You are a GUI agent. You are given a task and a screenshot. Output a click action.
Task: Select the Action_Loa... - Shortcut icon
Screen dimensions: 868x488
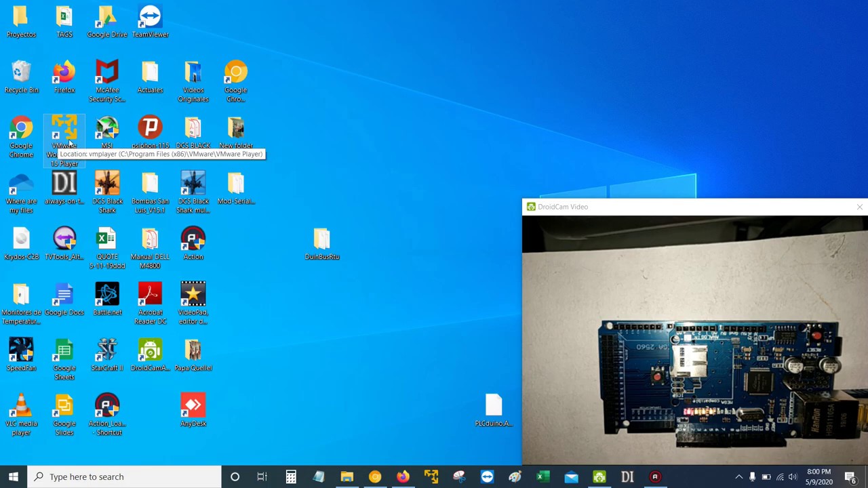pyautogui.click(x=107, y=415)
